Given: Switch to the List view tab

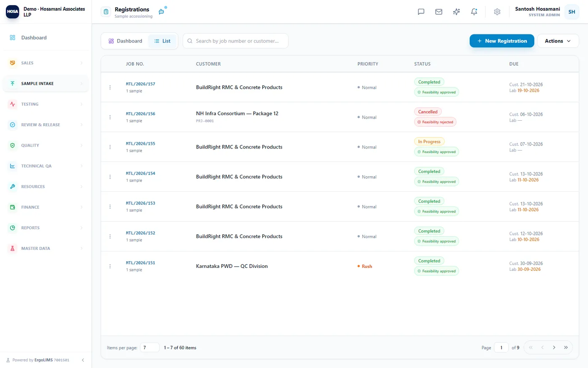Looking at the screenshot, I should [162, 41].
